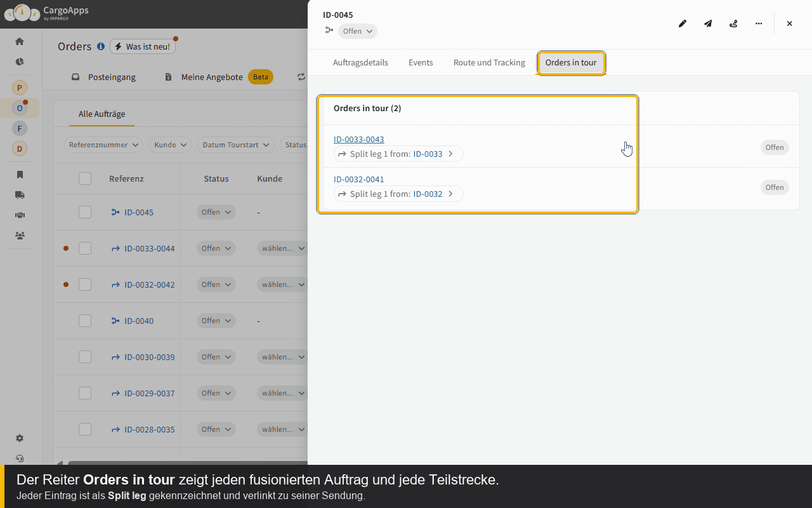Select the F circle in the sidebar
The width and height of the screenshot is (812, 508).
click(20, 128)
